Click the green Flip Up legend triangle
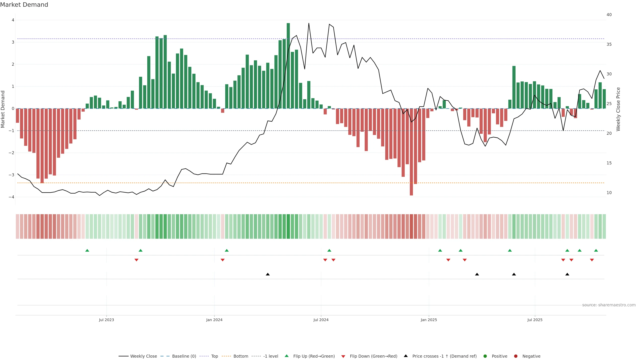 tap(287, 356)
